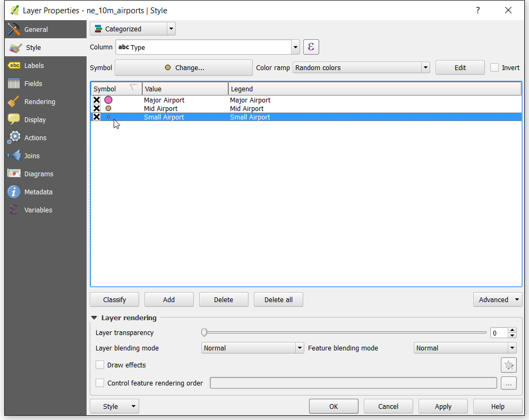Click the Mid Airport tan symbol marker

click(108, 108)
